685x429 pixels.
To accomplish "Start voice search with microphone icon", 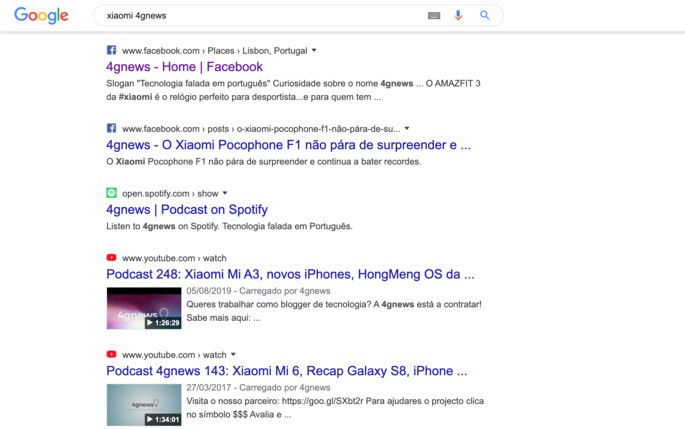I will (x=458, y=15).
